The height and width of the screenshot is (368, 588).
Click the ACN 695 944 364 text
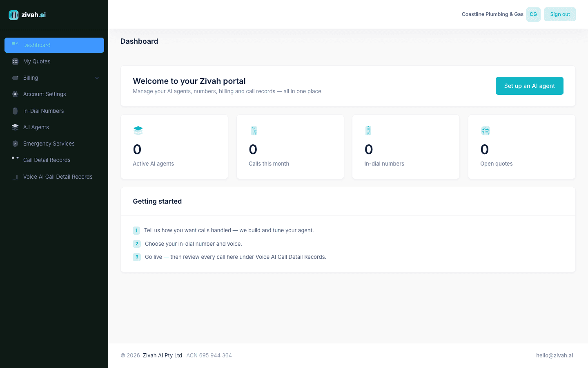click(x=209, y=355)
